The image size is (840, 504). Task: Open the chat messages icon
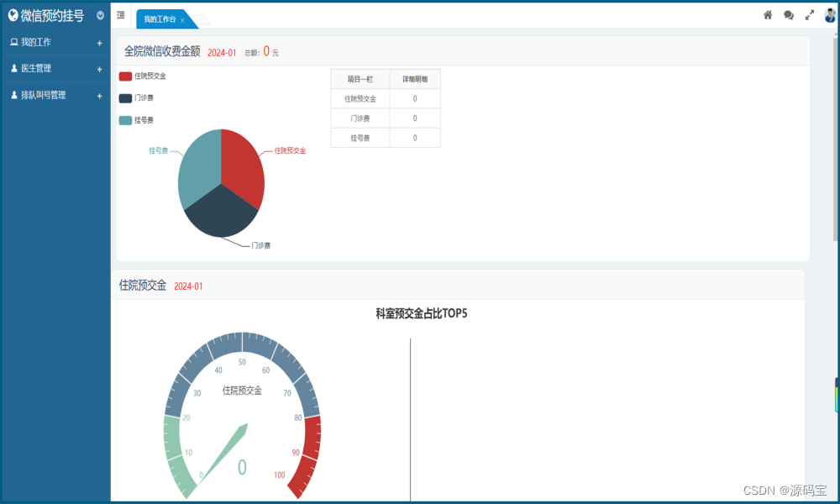point(789,15)
